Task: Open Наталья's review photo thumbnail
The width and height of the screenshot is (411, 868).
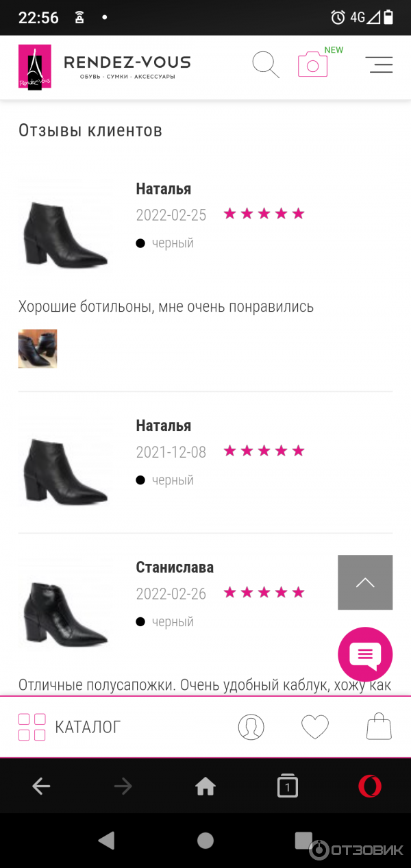Action: [38, 349]
